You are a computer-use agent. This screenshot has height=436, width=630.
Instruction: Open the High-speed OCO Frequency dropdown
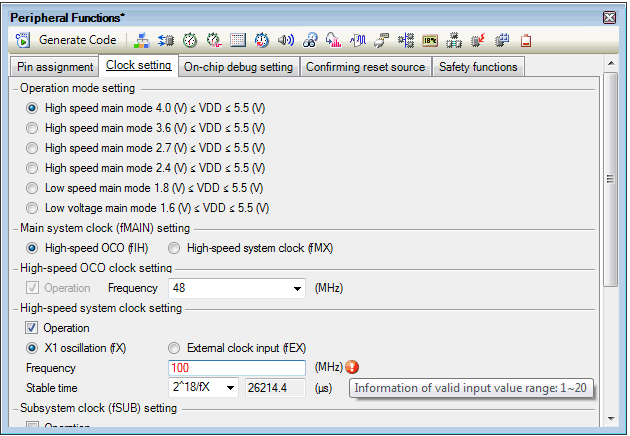coord(297,288)
